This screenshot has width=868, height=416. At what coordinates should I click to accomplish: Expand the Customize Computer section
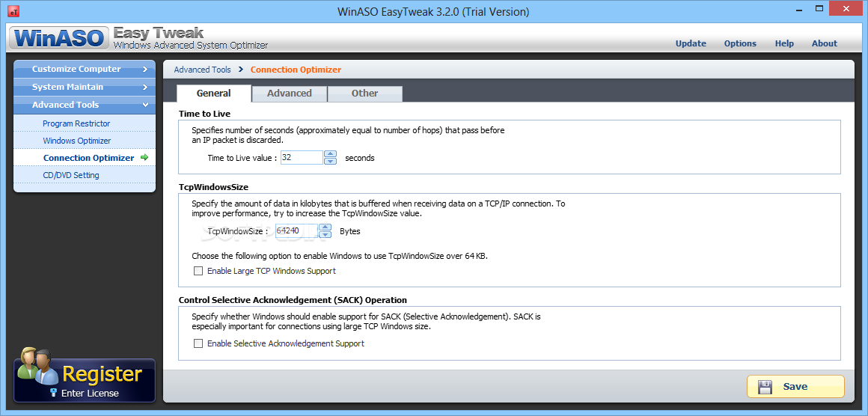pos(84,69)
